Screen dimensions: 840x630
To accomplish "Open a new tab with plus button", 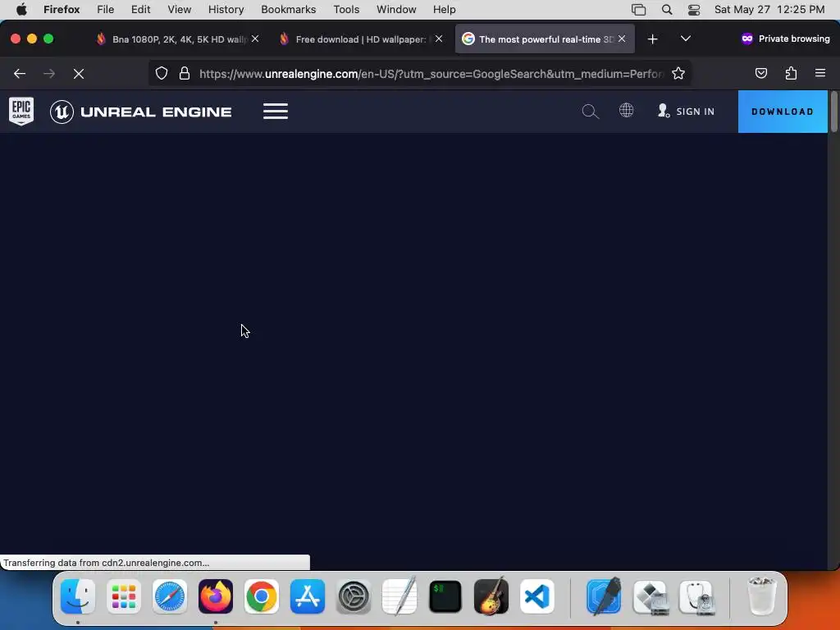I will [652, 39].
